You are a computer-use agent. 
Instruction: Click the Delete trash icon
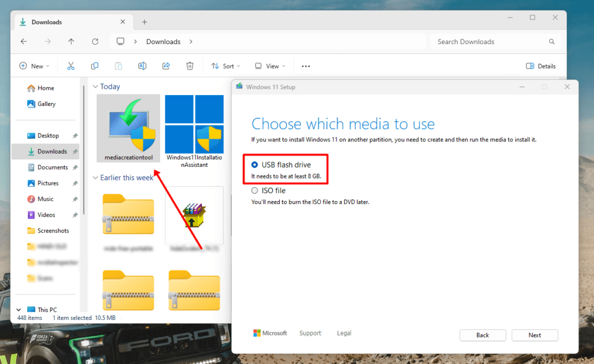click(x=190, y=66)
